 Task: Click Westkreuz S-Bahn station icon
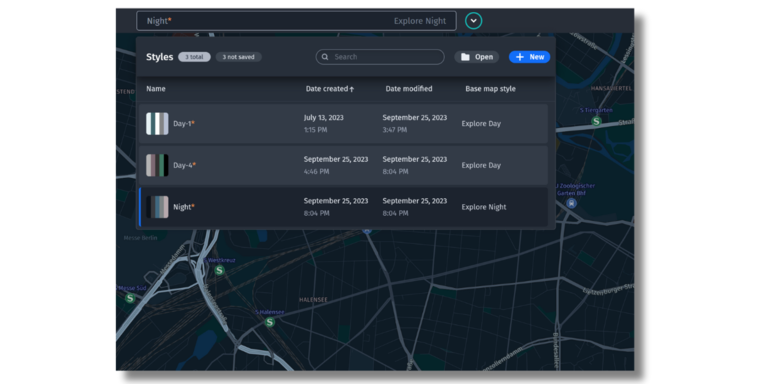219,270
